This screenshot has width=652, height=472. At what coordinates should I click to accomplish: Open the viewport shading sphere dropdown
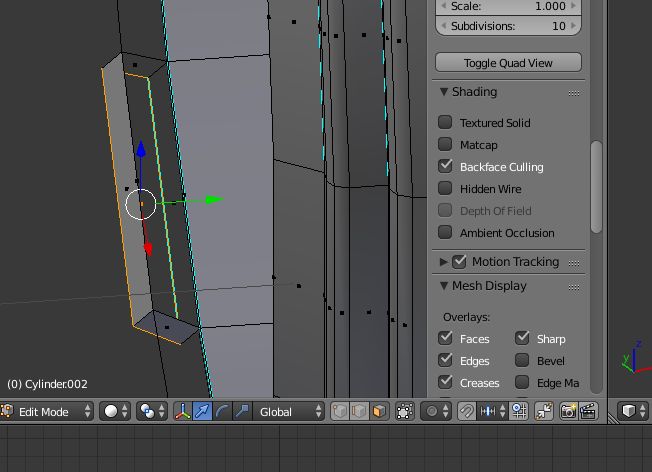point(116,412)
